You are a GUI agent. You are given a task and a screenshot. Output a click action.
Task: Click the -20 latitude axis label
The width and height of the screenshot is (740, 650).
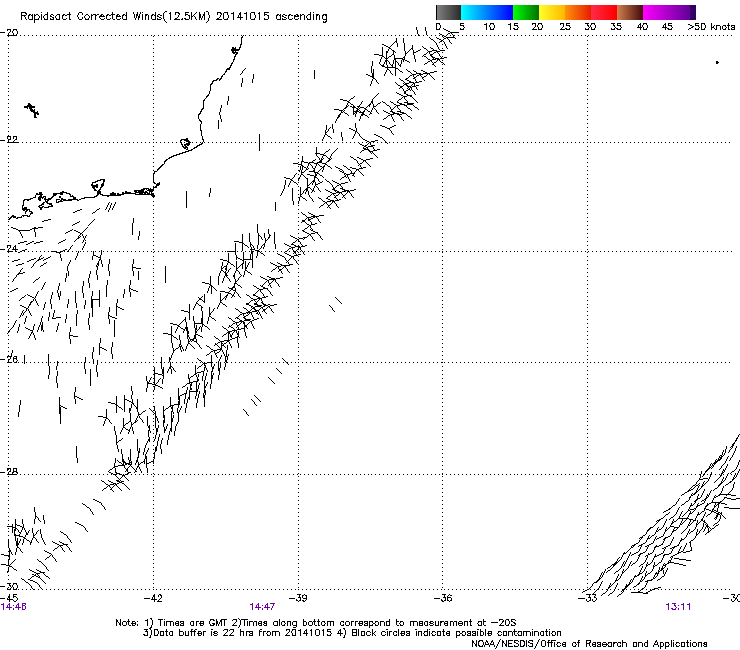pos(9,33)
